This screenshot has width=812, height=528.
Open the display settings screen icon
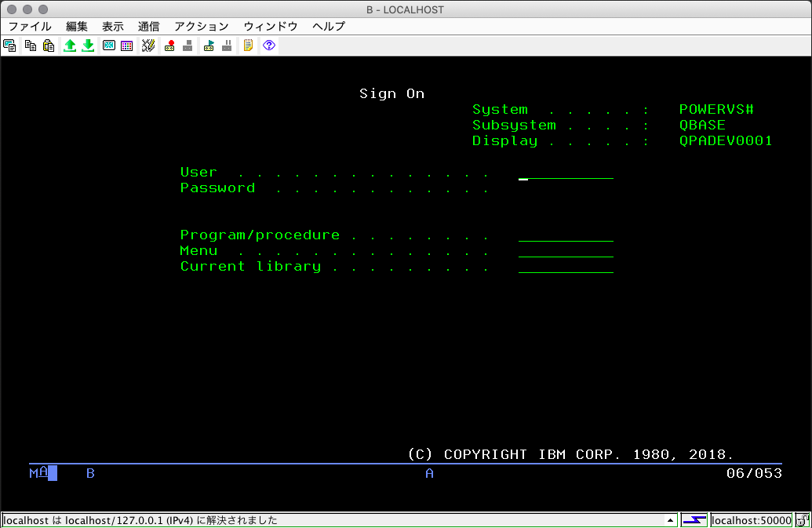[x=109, y=46]
